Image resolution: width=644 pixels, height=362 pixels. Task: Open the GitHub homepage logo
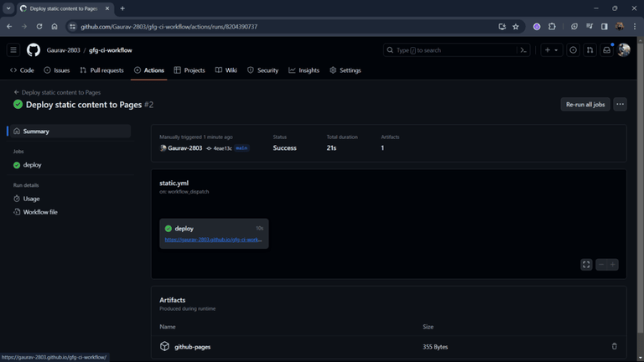click(x=34, y=50)
